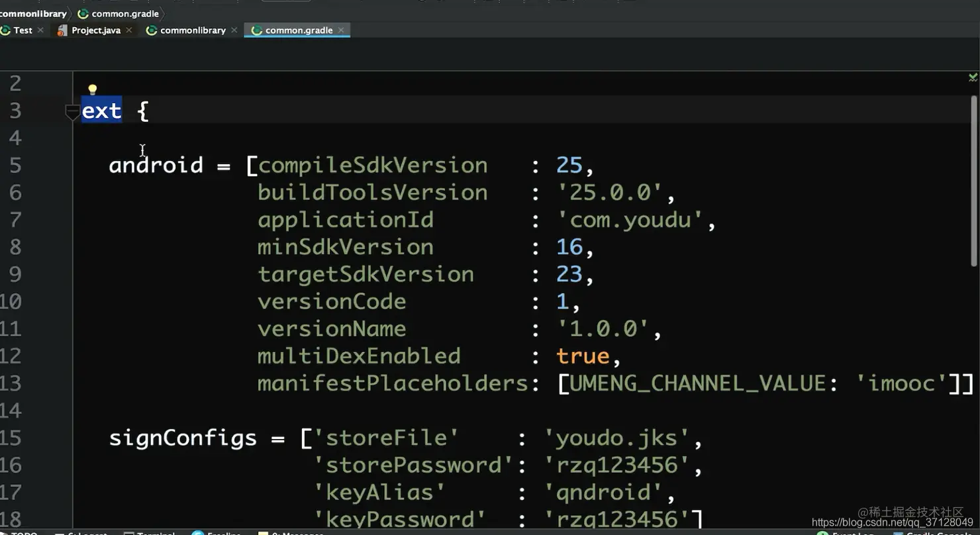Place cursor on the selected ext keyword
This screenshot has width=980, height=535.
[x=101, y=111]
